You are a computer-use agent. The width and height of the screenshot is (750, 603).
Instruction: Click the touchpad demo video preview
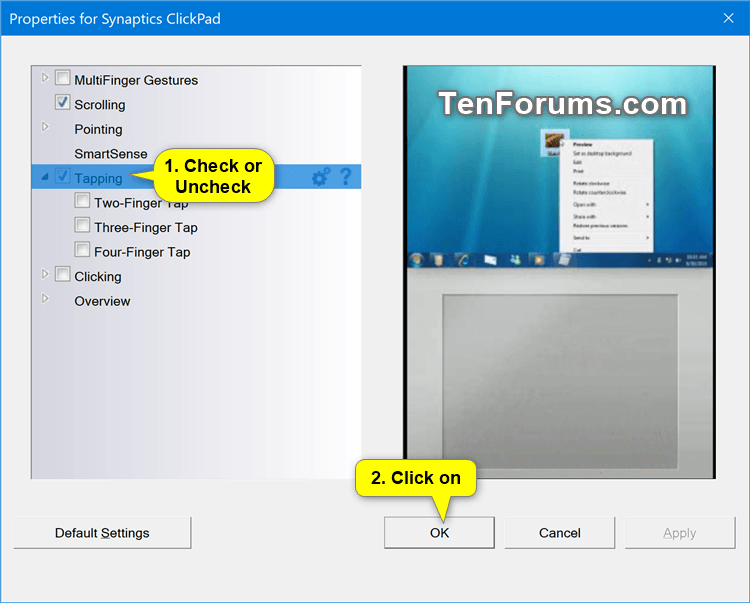559,272
